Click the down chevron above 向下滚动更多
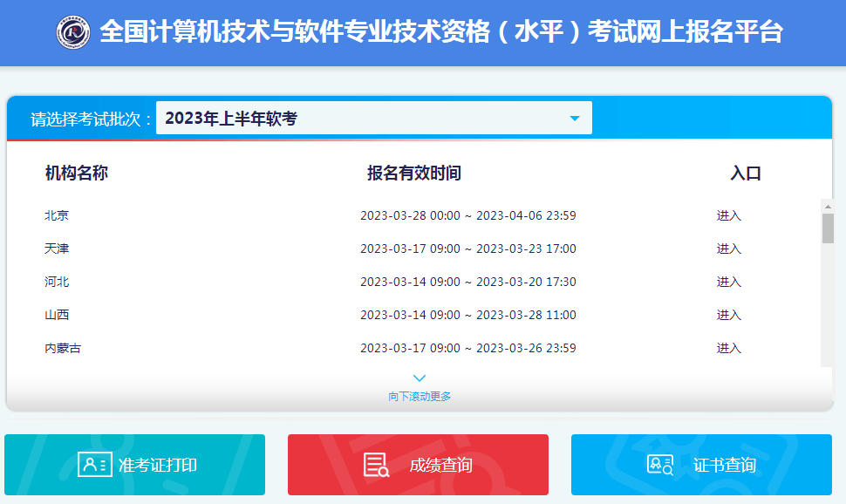Image resolution: width=846 pixels, height=504 pixels. click(x=420, y=378)
